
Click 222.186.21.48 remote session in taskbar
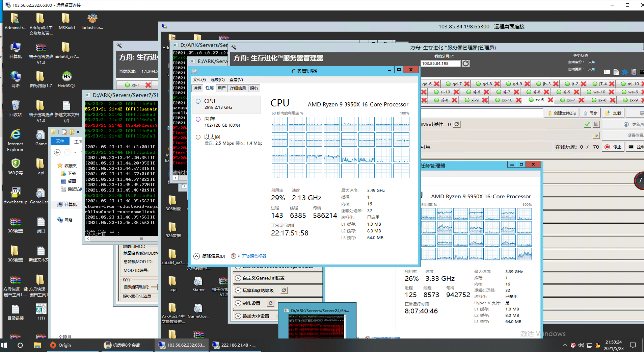pyautogui.click(x=236, y=345)
